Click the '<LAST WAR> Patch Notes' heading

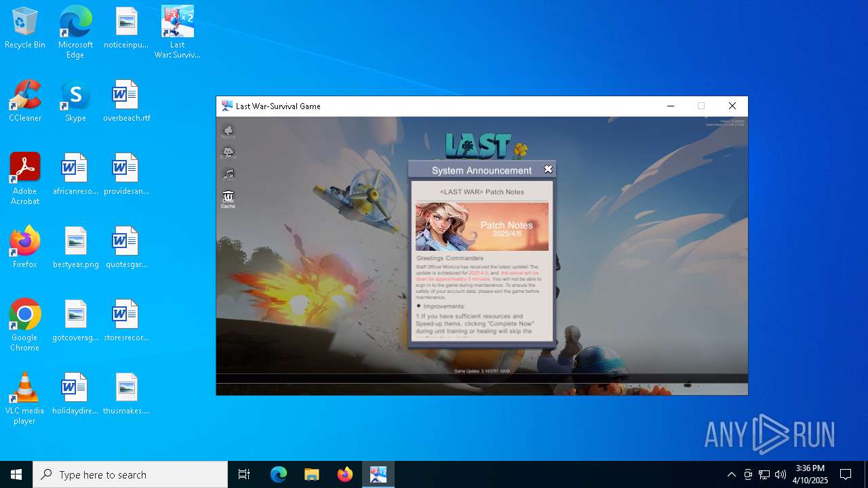(482, 192)
